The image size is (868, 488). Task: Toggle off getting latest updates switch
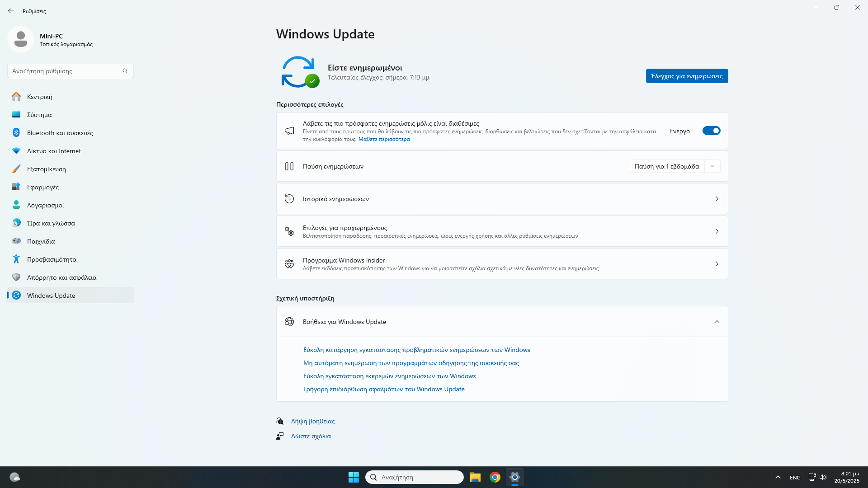tap(711, 131)
